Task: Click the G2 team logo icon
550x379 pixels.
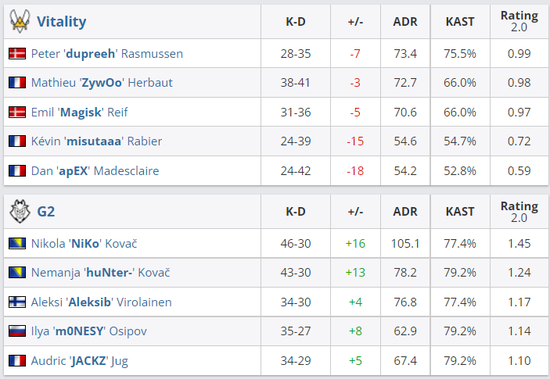Action: tap(20, 211)
